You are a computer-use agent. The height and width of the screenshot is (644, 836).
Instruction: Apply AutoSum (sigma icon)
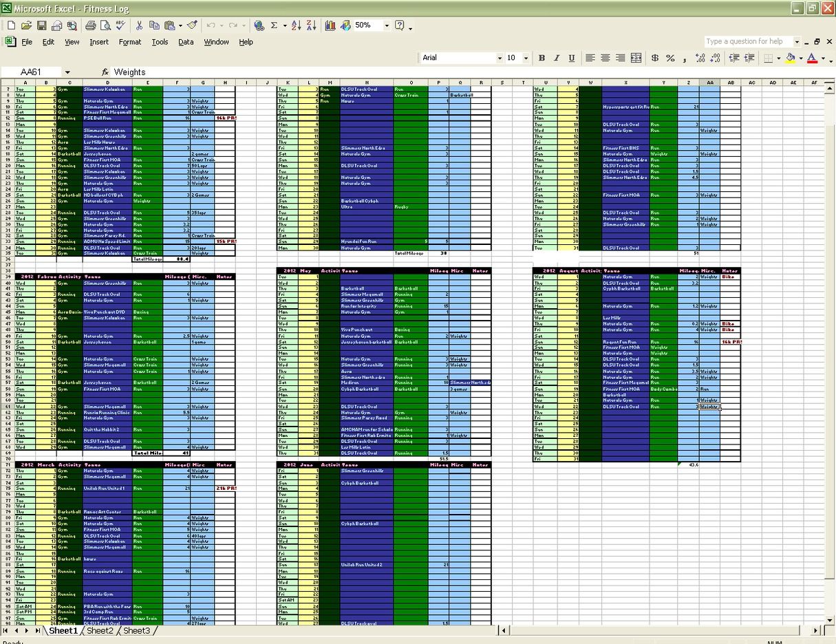[274, 25]
